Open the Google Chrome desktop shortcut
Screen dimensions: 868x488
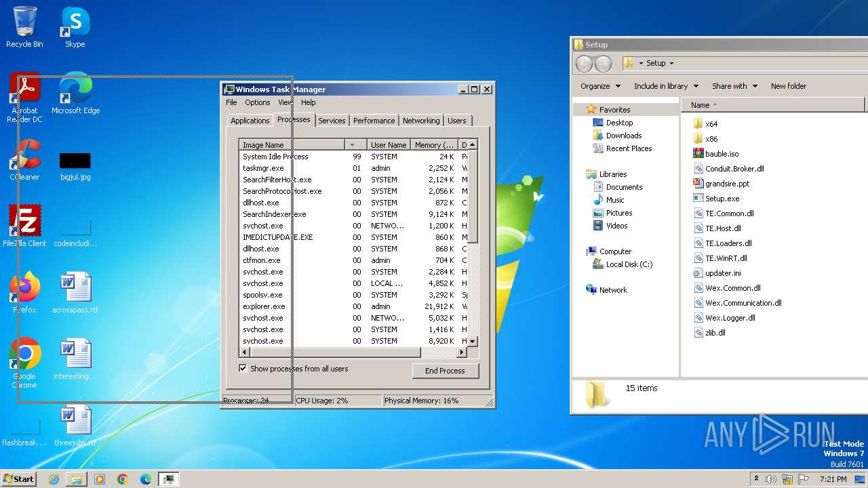coord(24,363)
